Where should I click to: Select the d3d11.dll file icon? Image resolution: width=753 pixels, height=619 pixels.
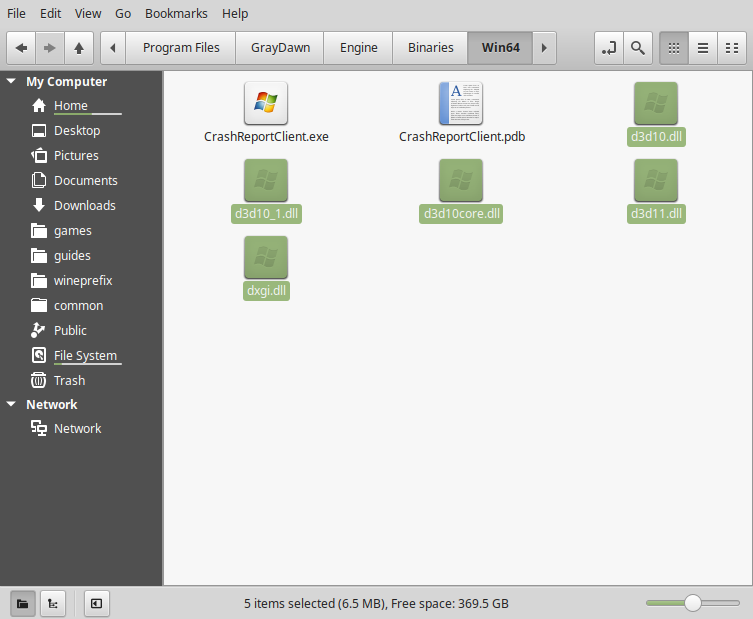pyautogui.click(x=656, y=180)
